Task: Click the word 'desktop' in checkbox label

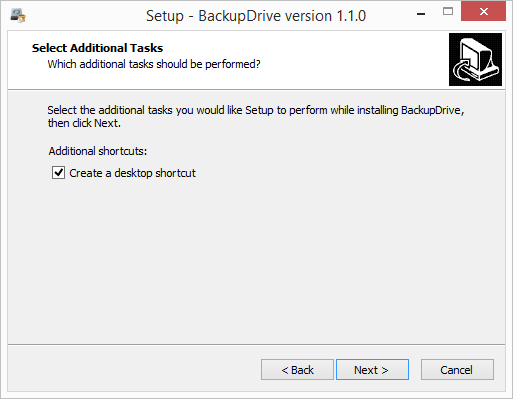Action: (x=133, y=173)
